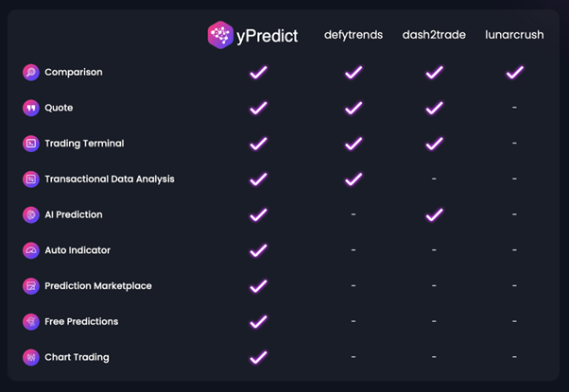Click the Chart Trading row icon
This screenshot has height=392, width=569.
31,357
